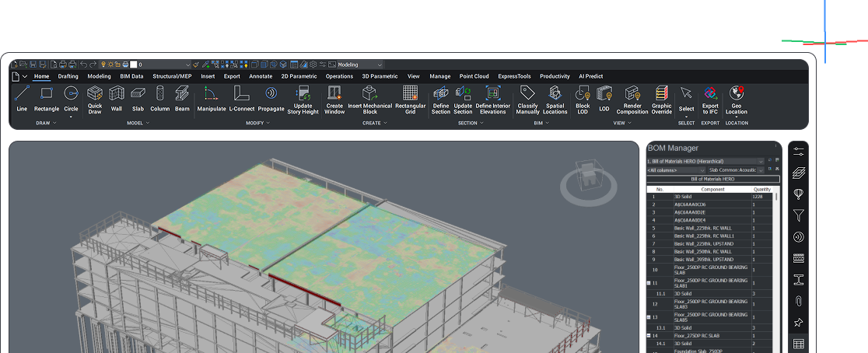Screen dimensions: 868x353
Task: Click the LOD tool
Action: click(604, 99)
